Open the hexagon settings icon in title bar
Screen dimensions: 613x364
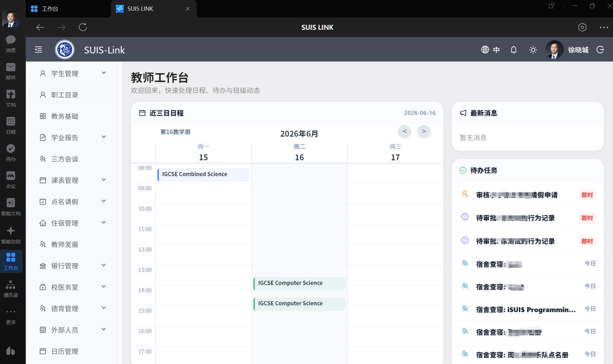click(x=582, y=27)
